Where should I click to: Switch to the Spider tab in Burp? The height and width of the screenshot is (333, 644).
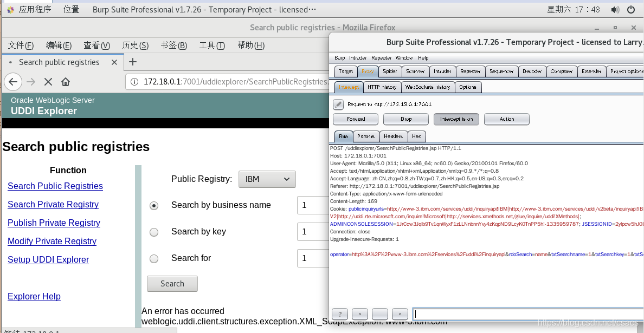click(390, 71)
